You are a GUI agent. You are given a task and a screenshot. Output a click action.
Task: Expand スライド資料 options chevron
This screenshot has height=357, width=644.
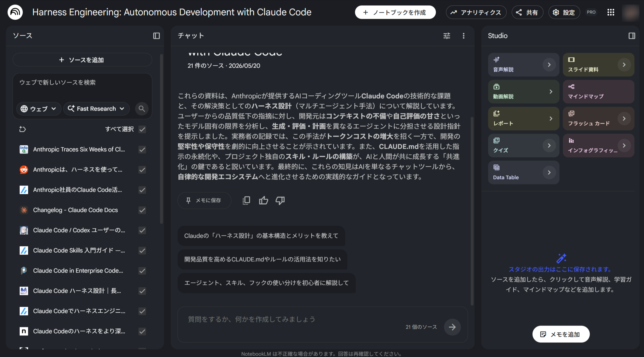pos(624,65)
